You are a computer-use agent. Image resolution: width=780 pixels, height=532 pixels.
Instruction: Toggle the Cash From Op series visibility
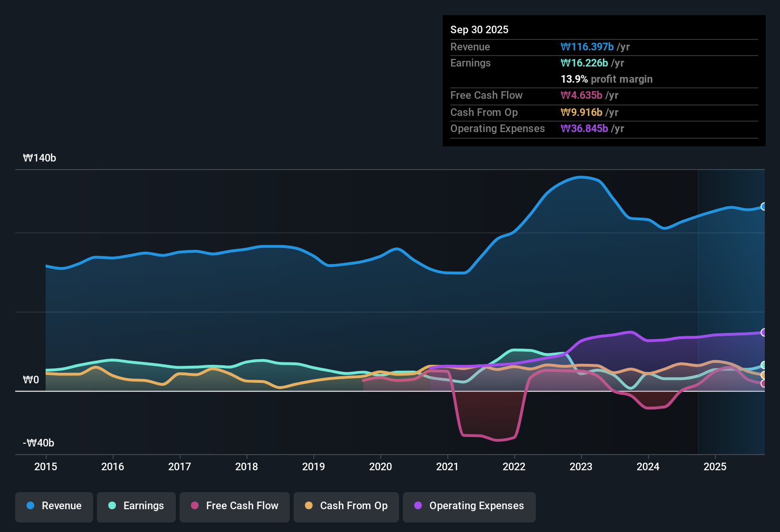(346, 506)
